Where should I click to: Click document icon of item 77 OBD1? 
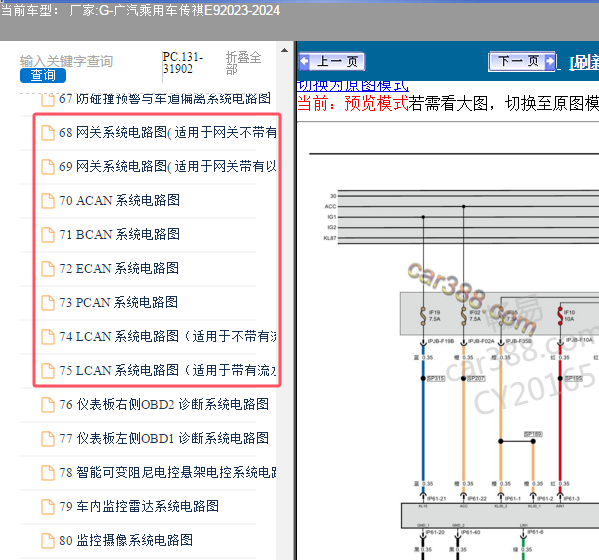coord(48,439)
